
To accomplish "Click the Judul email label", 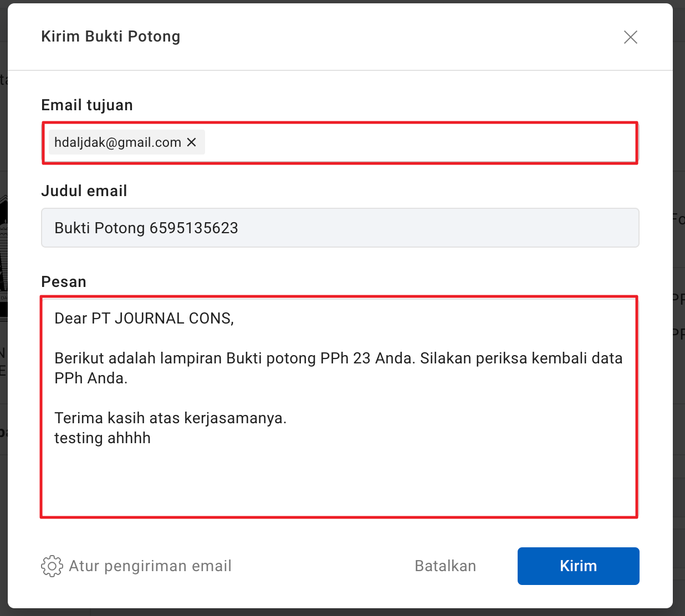I will point(84,191).
